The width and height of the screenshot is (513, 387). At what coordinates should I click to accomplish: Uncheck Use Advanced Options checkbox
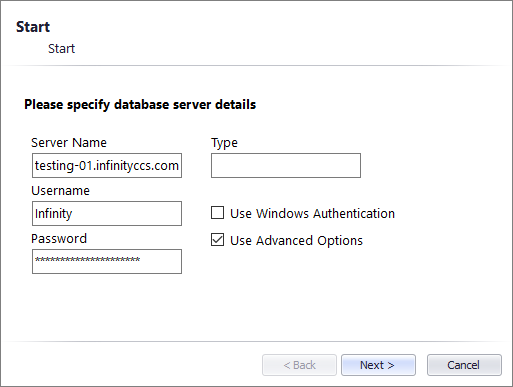click(217, 239)
